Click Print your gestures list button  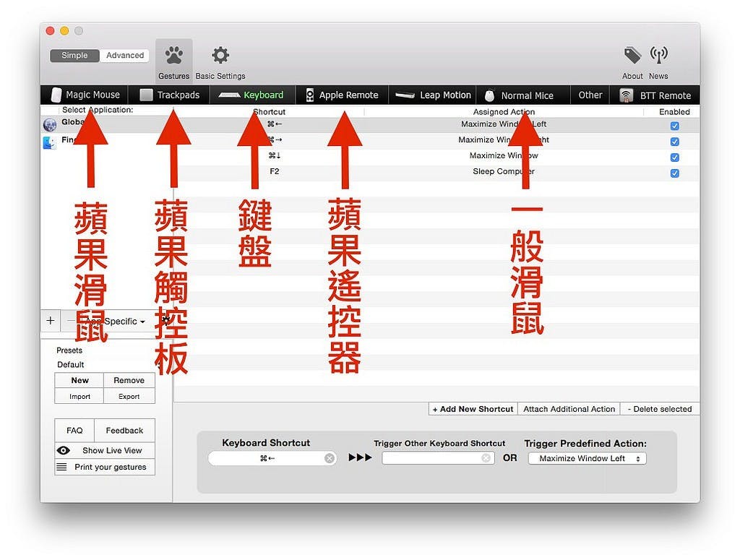coord(105,467)
